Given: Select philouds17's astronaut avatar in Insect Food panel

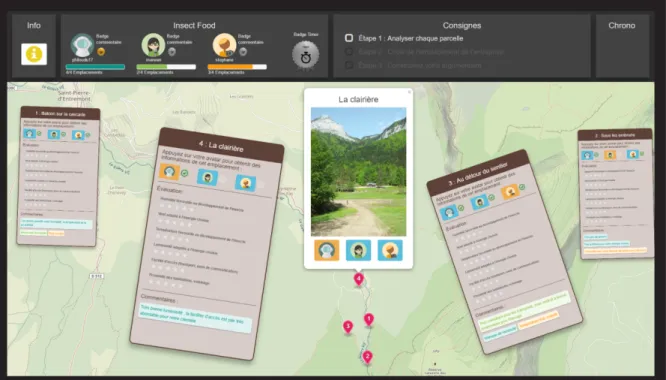Looking at the screenshot, I should point(82,45).
